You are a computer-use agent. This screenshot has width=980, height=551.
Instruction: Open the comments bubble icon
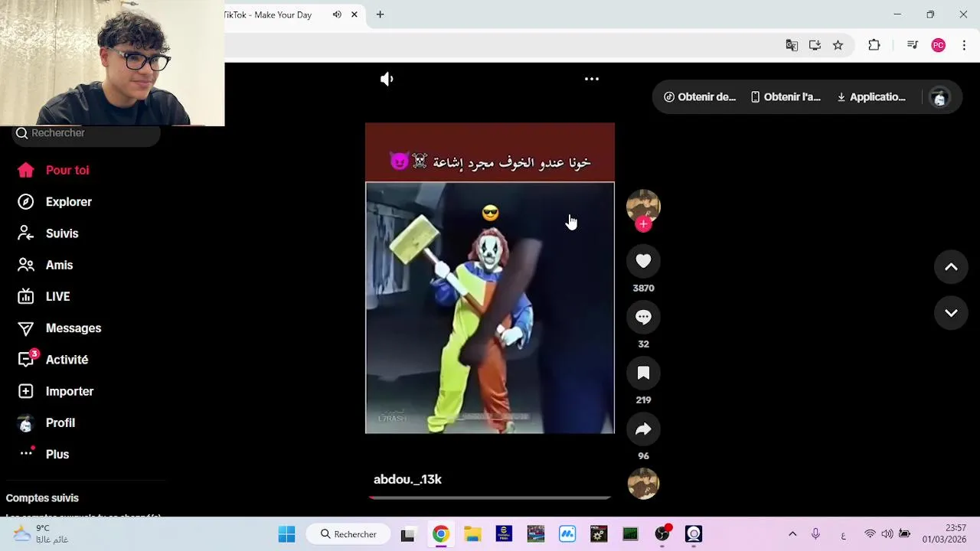tap(643, 317)
